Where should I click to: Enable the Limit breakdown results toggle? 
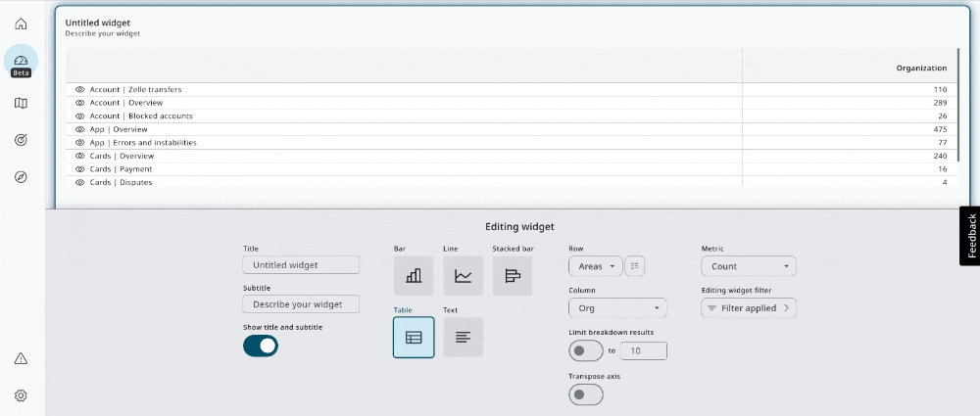586,350
